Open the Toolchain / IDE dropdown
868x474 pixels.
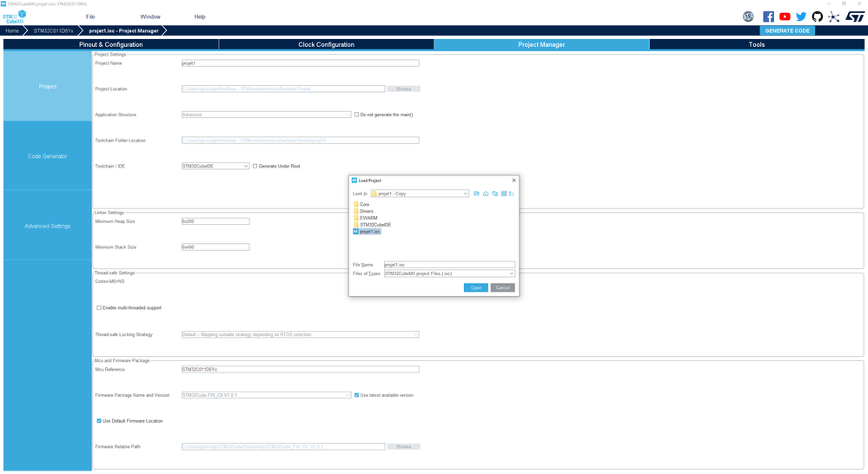(x=215, y=166)
